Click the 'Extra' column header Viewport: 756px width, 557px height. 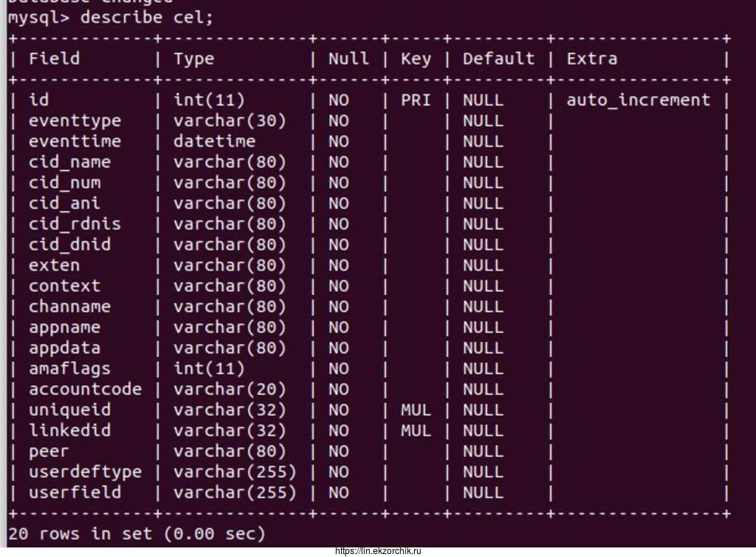click(x=591, y=59)
